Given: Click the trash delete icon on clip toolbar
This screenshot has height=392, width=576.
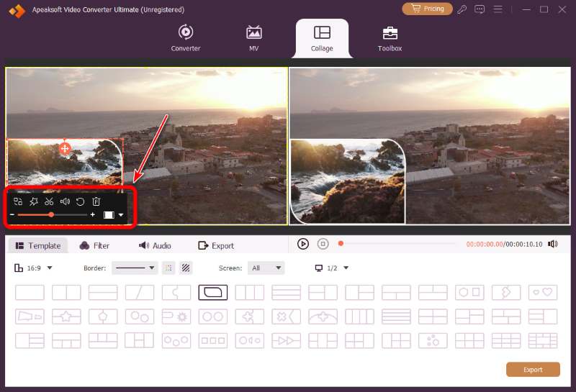Looking at the screenshot, I should [x=96, y=201].
